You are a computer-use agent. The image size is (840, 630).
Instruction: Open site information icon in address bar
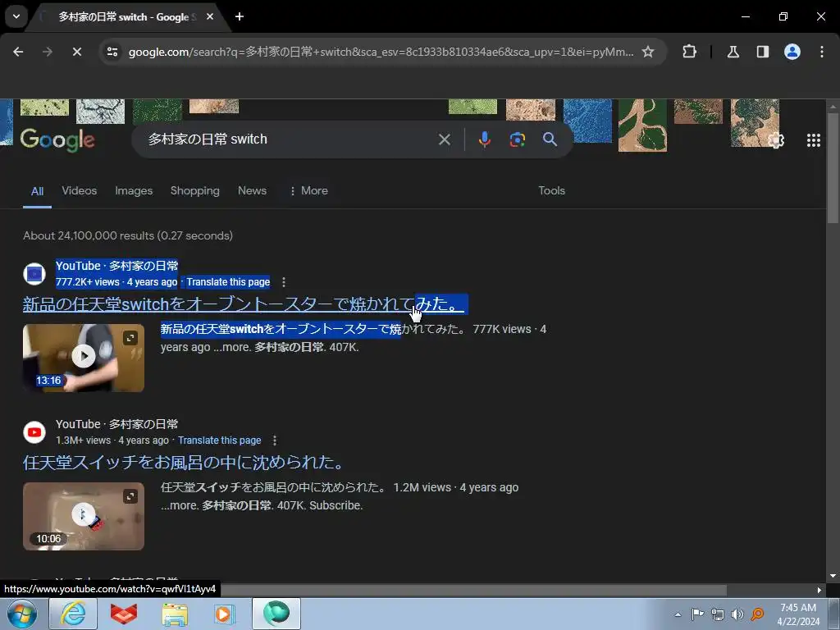click(112, 52)
